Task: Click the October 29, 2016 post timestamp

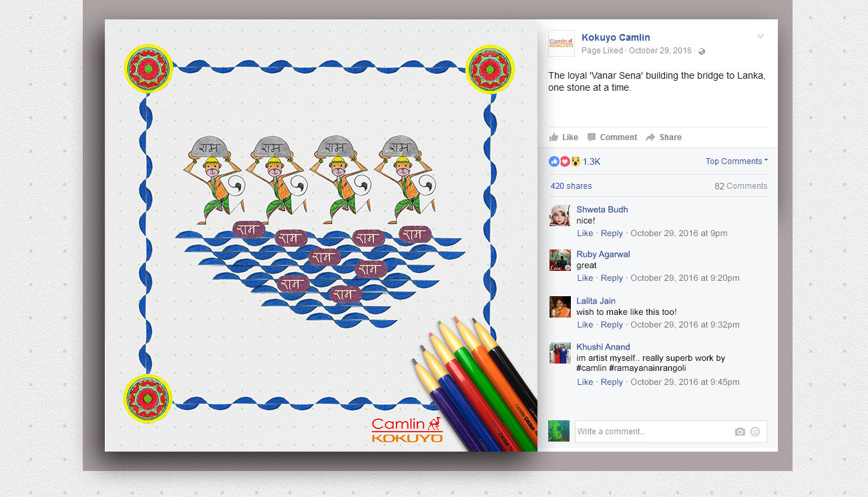Action: click(660, 51)
